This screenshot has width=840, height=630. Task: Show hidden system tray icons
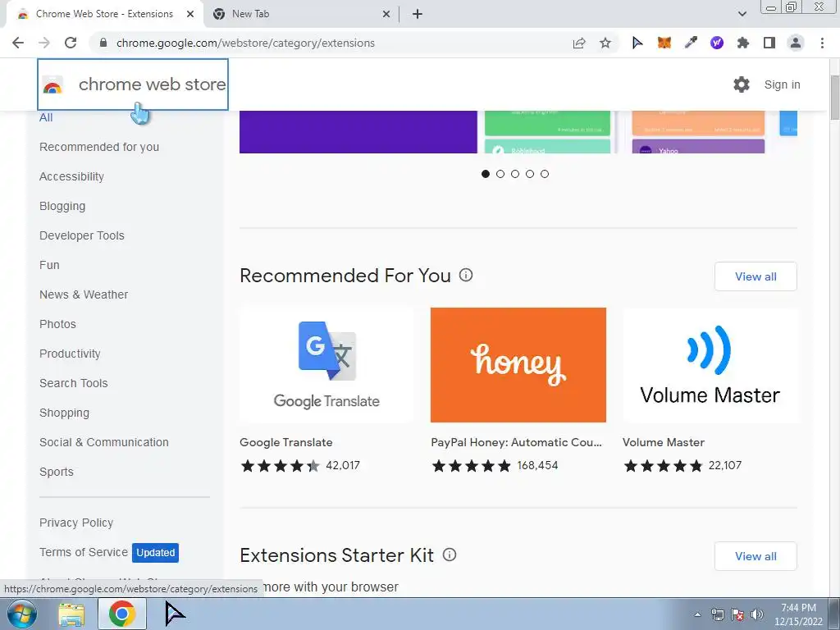697,614
